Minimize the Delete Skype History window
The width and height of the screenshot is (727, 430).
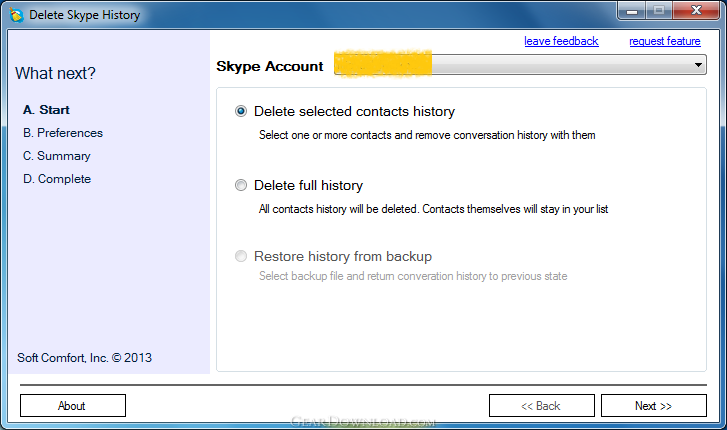point(631,11)
